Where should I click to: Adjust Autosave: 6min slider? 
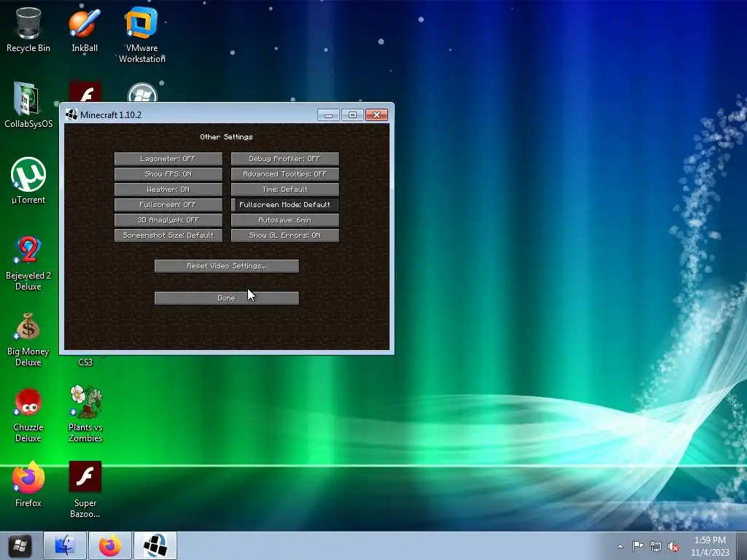[285, 219]
